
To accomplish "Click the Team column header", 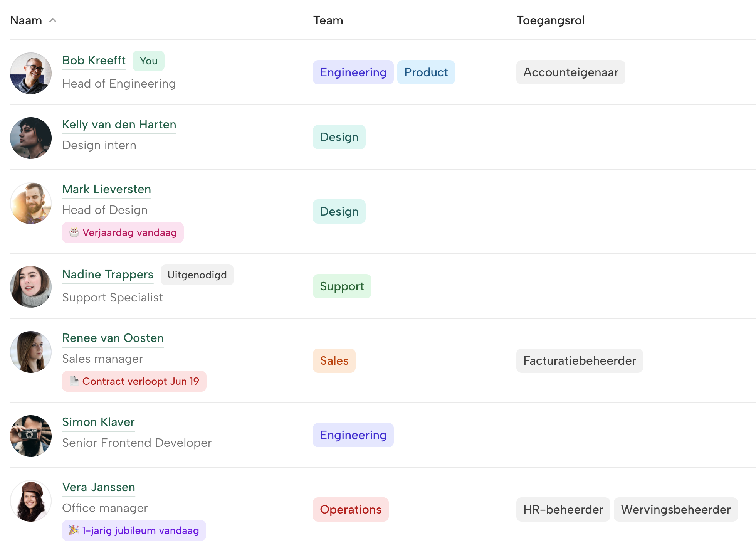I will click(x=328, y=20).
